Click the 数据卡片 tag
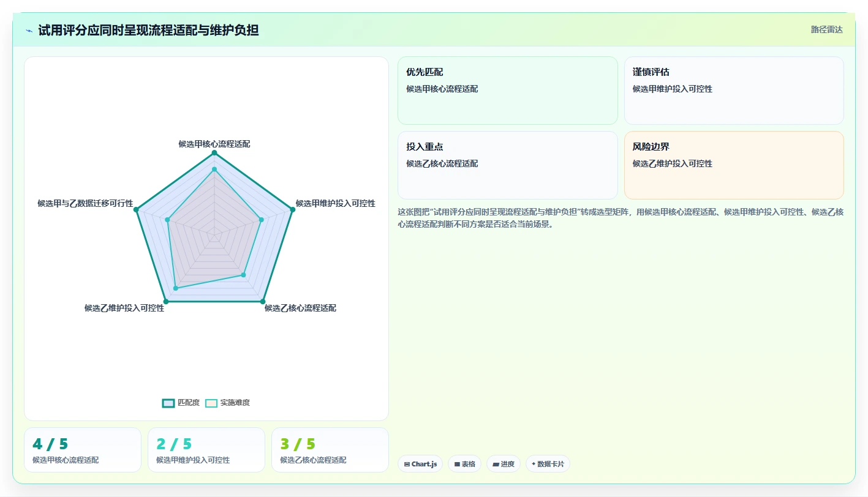This screenshot has width=868, height=497. 548,464
